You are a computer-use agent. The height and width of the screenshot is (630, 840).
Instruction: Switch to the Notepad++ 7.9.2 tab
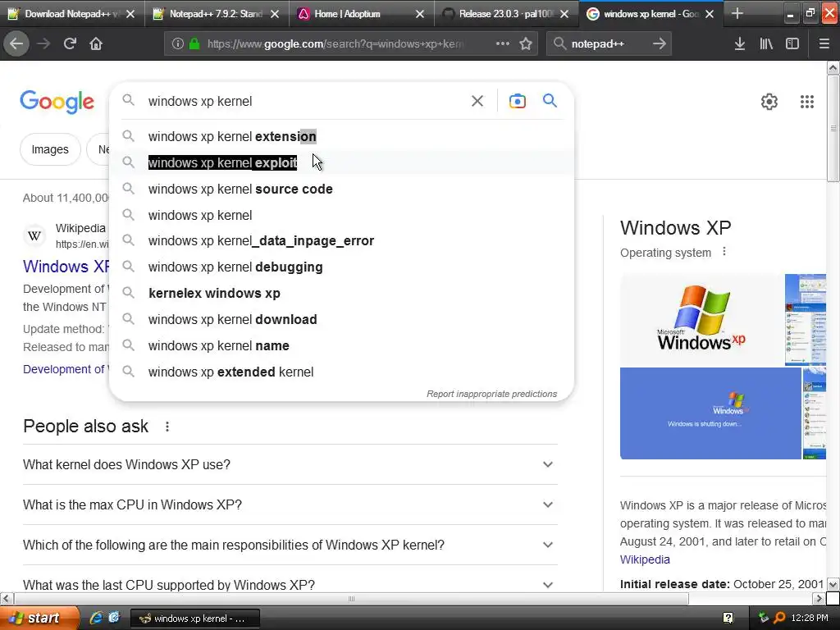pyautogui.click(x=217, y=14)
